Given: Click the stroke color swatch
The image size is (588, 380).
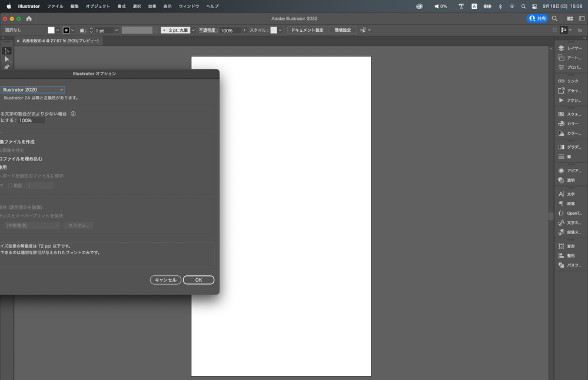Looking at the screenshot, I should (66, 31).
